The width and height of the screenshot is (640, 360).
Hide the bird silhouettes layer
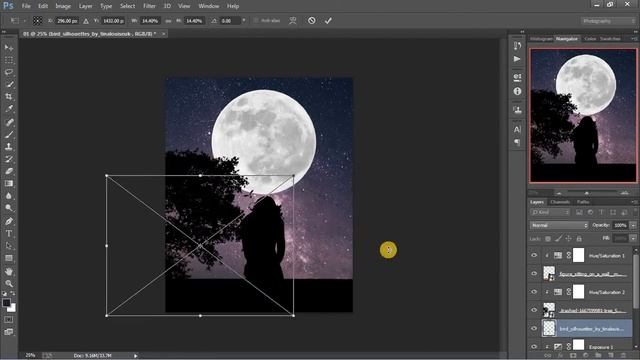coord(534,328)
